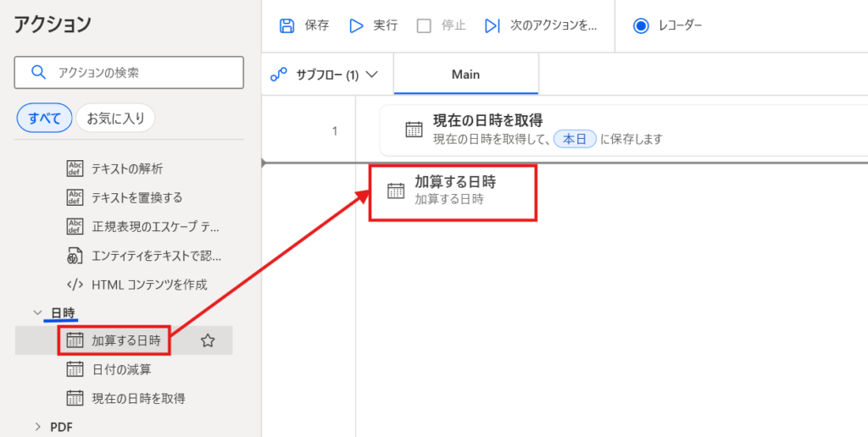Click calendar icon beside 加算する日時 in list
The width and height of the screenshot is (868, 437).
(75, 340)
